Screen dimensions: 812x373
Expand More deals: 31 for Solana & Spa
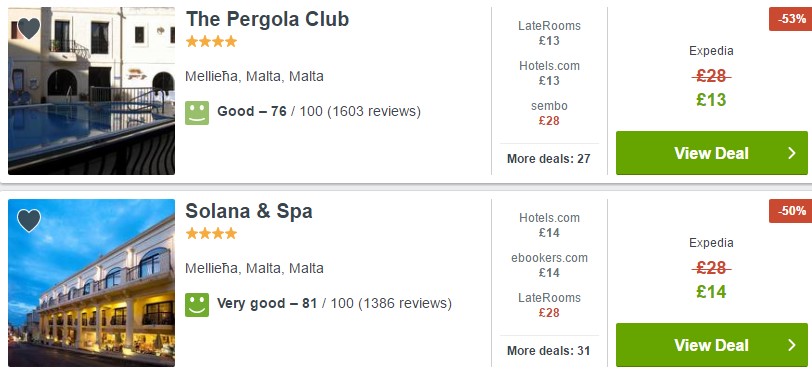[x=549, y=351]
